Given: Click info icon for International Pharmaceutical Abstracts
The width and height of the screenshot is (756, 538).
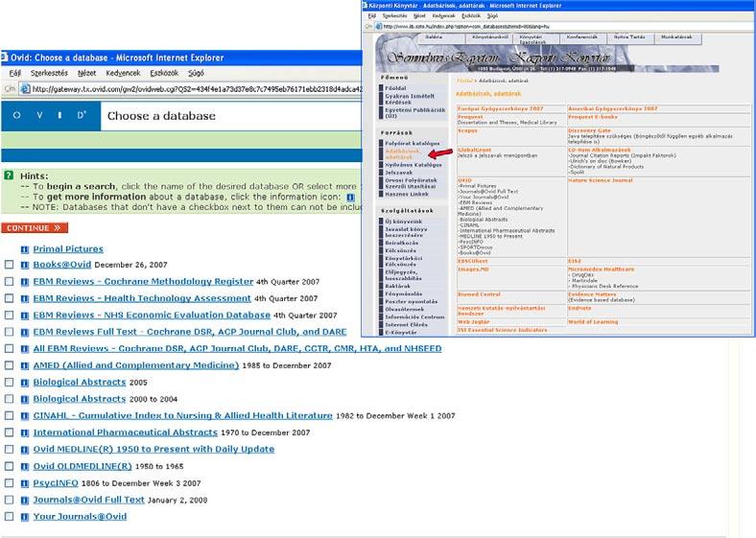Looking at the screenshot, I should (x=25, y=433).
